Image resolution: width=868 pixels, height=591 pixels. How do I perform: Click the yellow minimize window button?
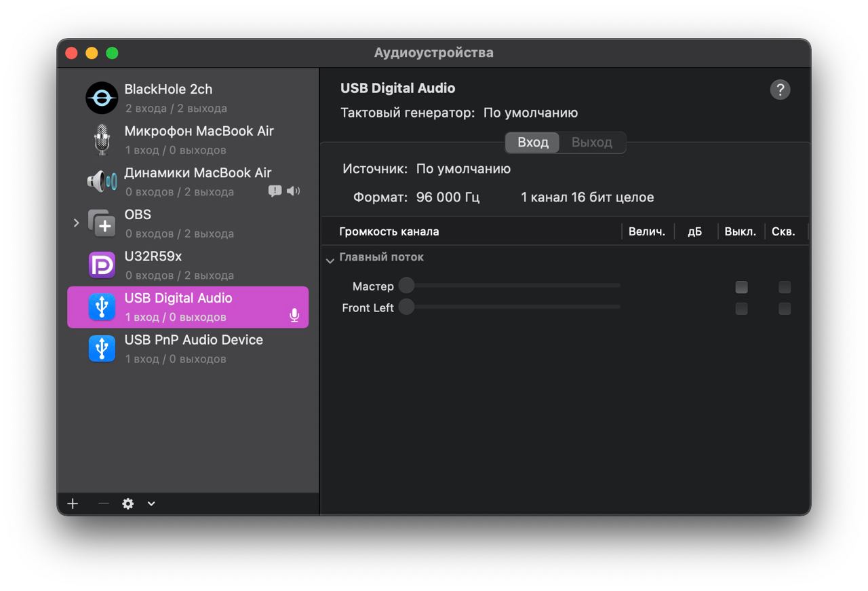92,53
